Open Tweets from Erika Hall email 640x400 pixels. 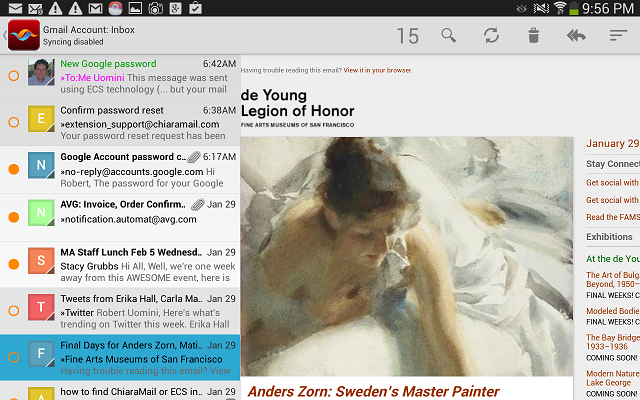click(120, 311)
